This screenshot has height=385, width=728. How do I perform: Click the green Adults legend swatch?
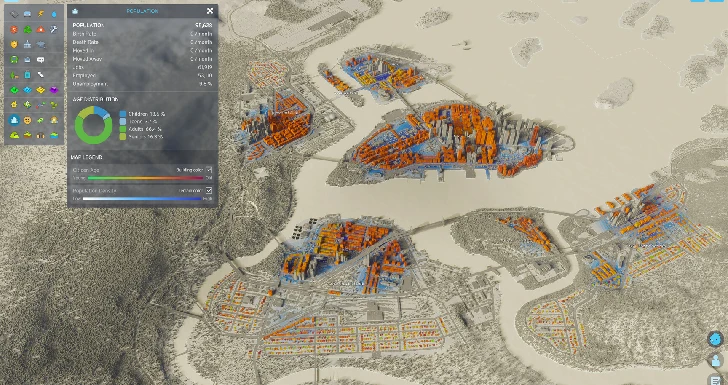click(123, 129)
